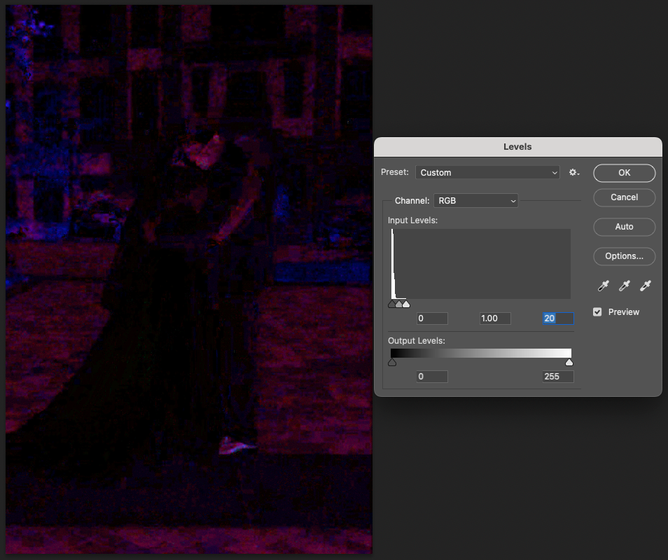Select the white point eyedropper

[645, 286]
